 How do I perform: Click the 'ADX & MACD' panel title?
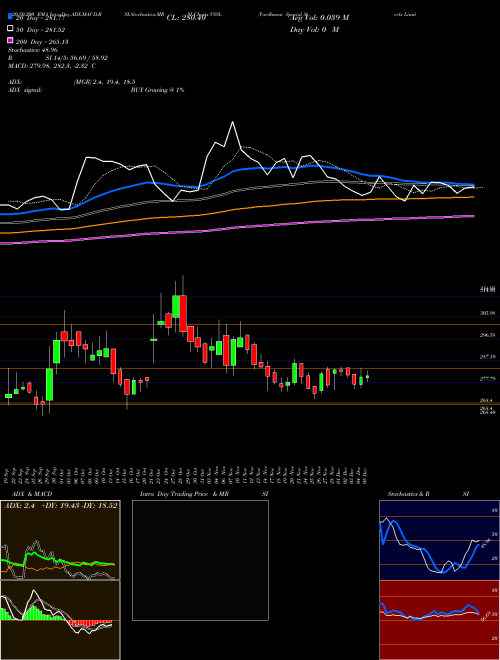[32, 494]
